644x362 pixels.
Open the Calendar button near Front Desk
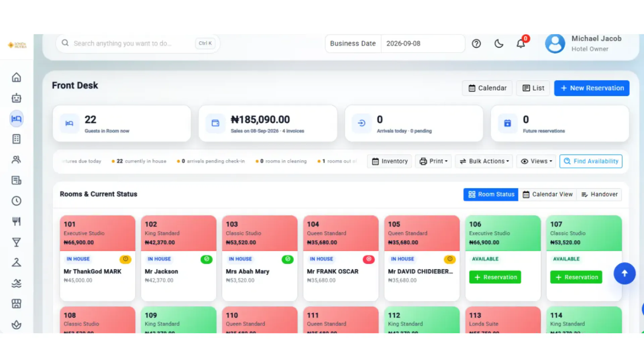[x=487, y=88]
